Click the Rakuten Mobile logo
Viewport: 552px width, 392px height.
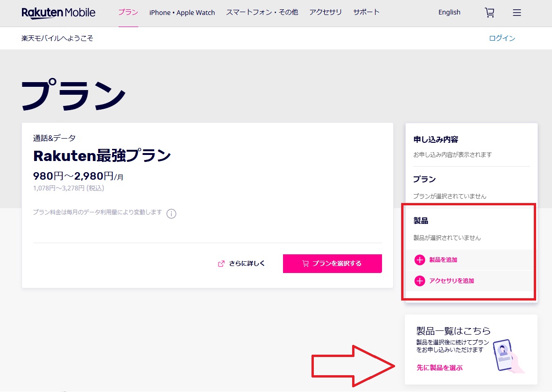58,13
